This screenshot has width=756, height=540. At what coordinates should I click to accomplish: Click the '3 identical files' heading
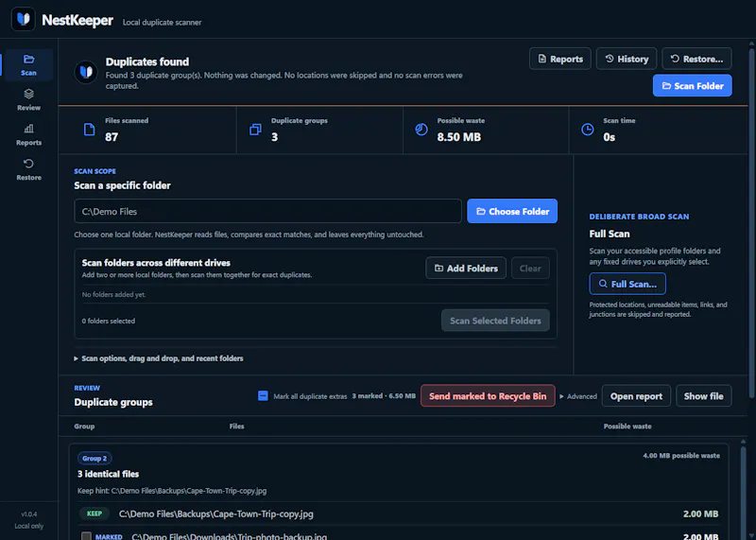[108, 474]
